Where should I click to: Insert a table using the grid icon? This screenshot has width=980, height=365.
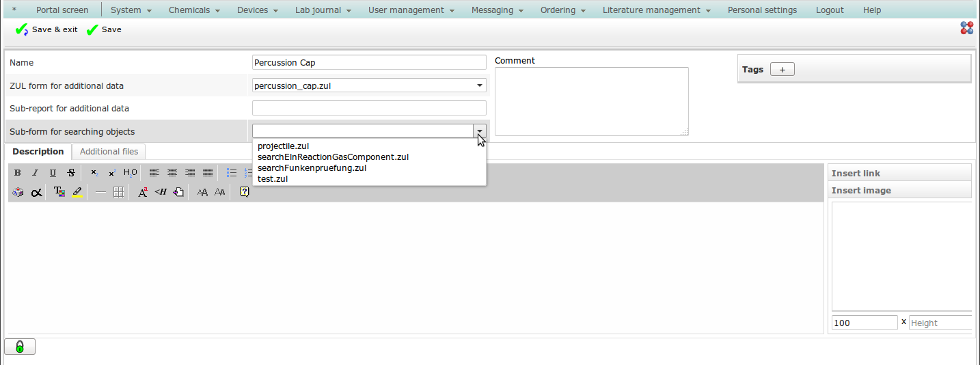point(118,193)
